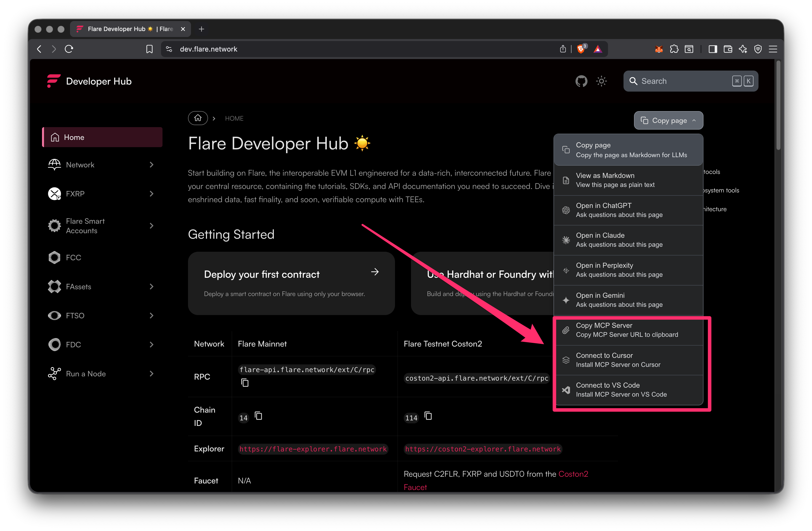812x531 pixels.
Task: Open the Coston2 Faucet link
Action: pyautogui.click(x=573, y=474)
